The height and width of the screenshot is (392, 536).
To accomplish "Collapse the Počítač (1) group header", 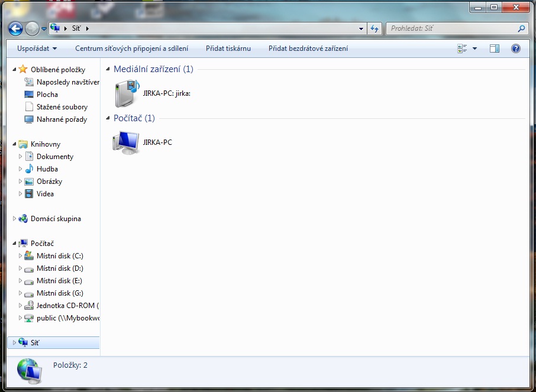I will coord(108,118).
